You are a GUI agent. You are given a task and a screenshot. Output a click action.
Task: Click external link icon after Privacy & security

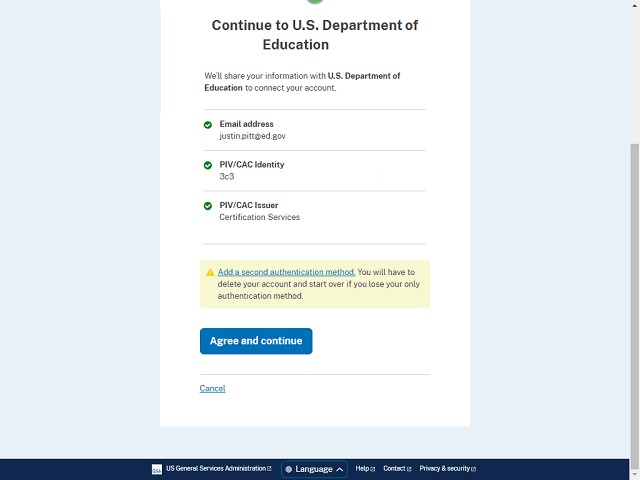[473, 469]
